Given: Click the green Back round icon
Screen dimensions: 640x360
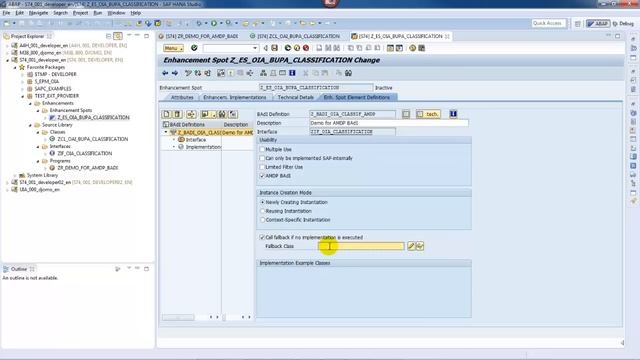Looking at the screenshot, I should pyautogui.click(x=288, y=48).
